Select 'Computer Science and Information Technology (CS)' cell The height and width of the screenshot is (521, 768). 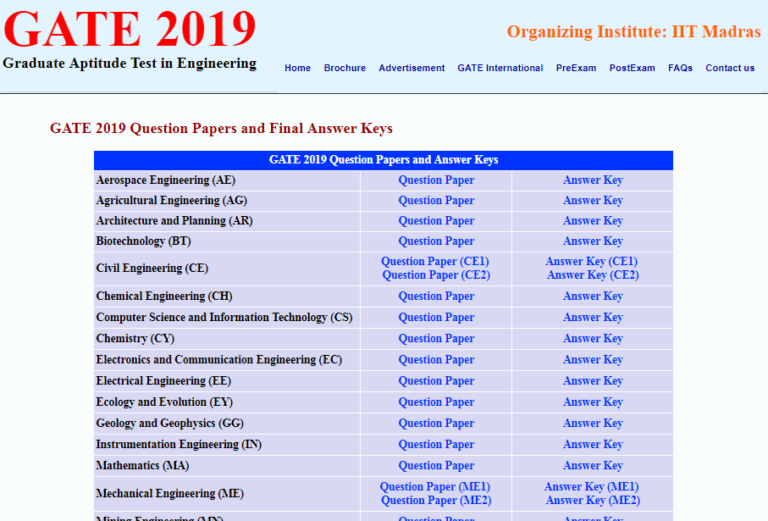[x=224, y=317]
